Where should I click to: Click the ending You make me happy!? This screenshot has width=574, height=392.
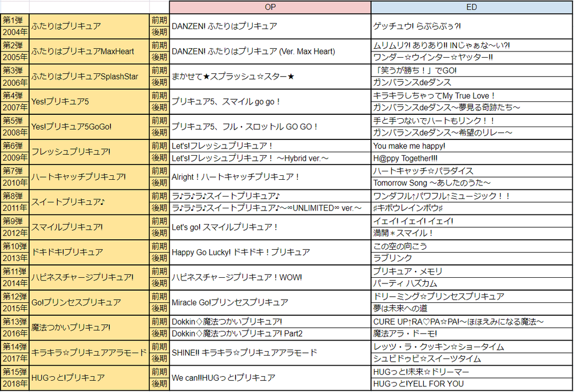(471, 146)
